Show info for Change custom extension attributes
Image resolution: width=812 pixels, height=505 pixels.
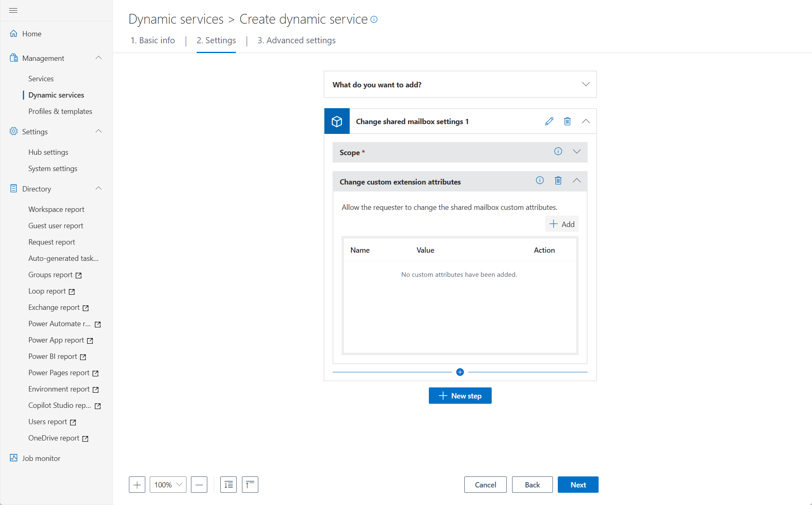click(540, 180)
